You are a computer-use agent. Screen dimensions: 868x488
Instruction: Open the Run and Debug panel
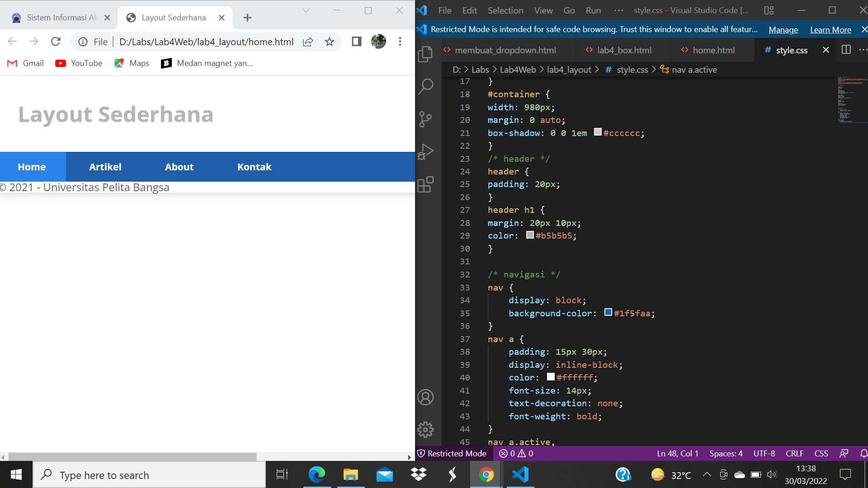(x=425, y=151)
